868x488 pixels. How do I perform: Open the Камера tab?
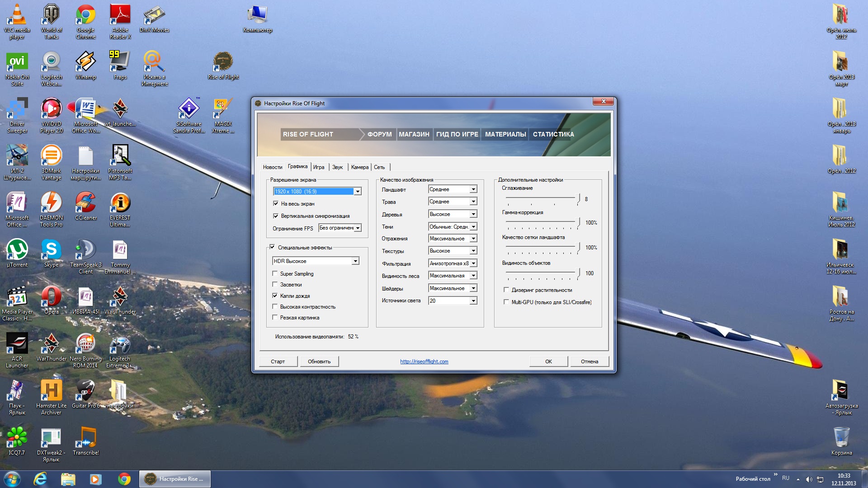pos(359,167)
